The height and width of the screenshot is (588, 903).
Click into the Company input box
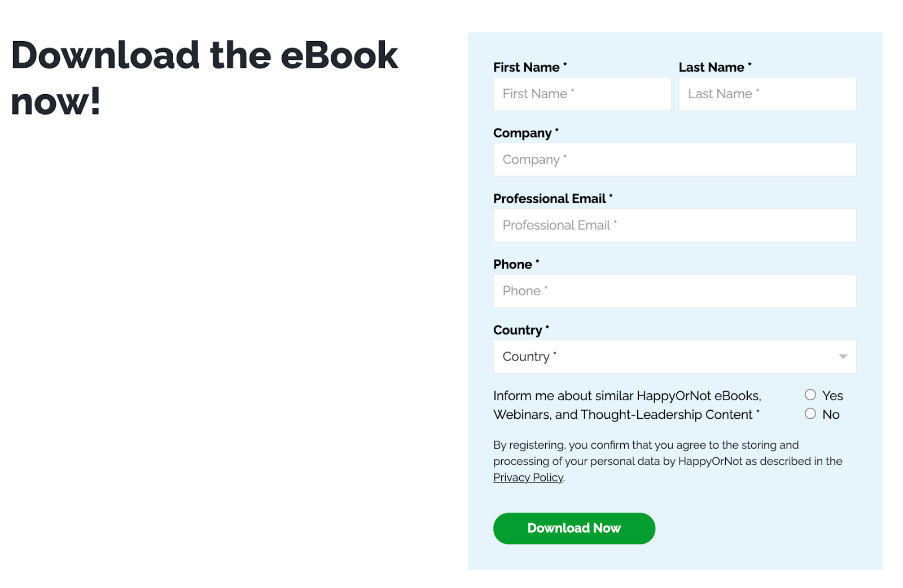click(x=674, y=160)
